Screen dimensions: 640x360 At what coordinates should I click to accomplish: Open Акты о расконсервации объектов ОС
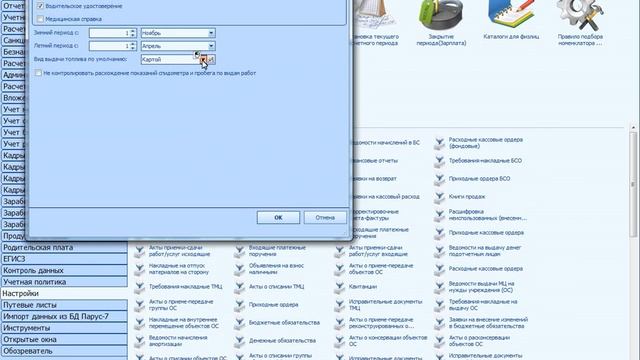point(473,340)
